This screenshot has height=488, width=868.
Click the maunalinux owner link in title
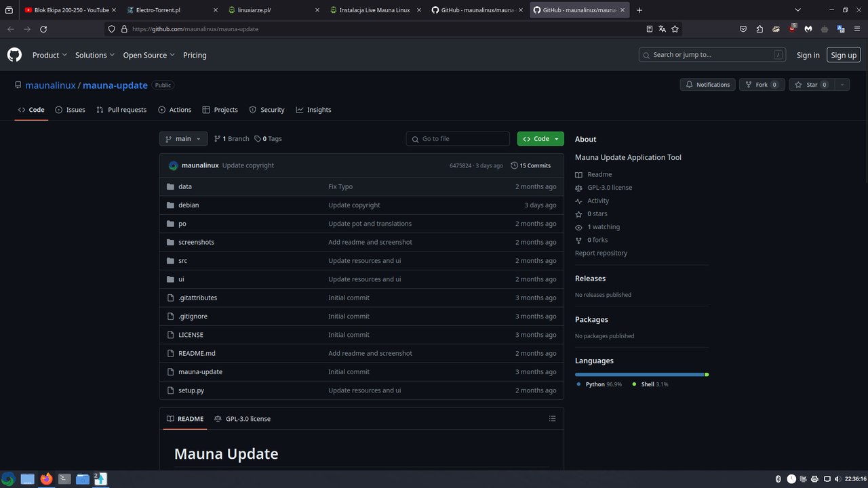[x=50, y=85]
